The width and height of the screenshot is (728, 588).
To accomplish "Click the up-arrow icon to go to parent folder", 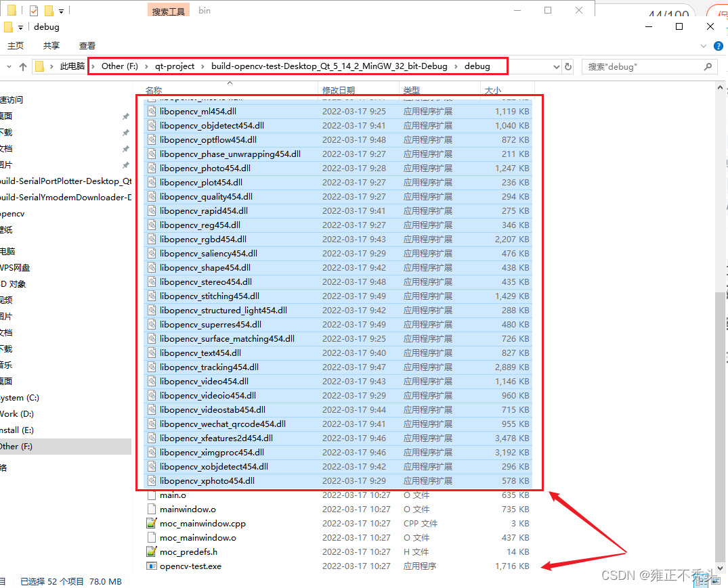I will tap(23, 66).
